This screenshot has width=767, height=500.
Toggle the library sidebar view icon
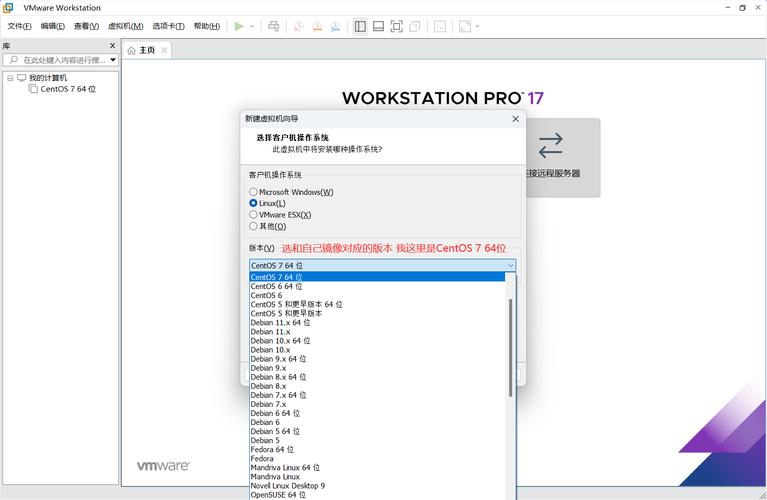[x=360, y=26]
